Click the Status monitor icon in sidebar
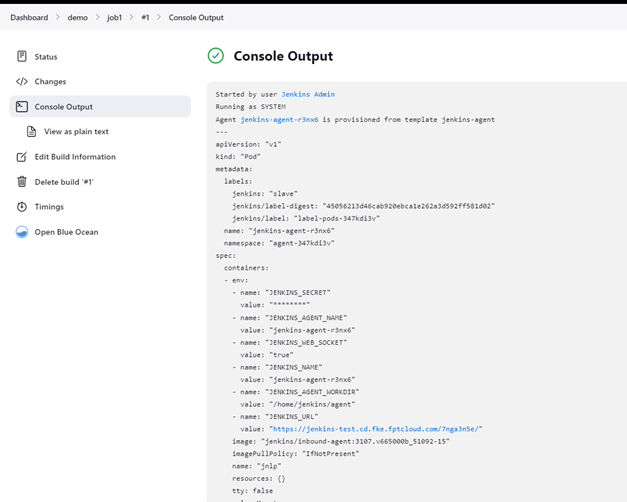The image size is (627, 502). point(22,57)
